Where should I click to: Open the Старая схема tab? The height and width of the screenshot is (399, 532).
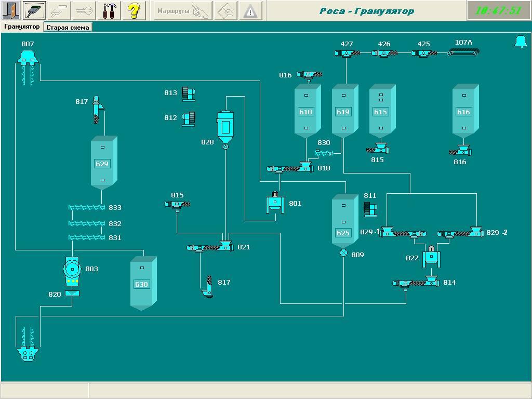click(x=68, y=27)
